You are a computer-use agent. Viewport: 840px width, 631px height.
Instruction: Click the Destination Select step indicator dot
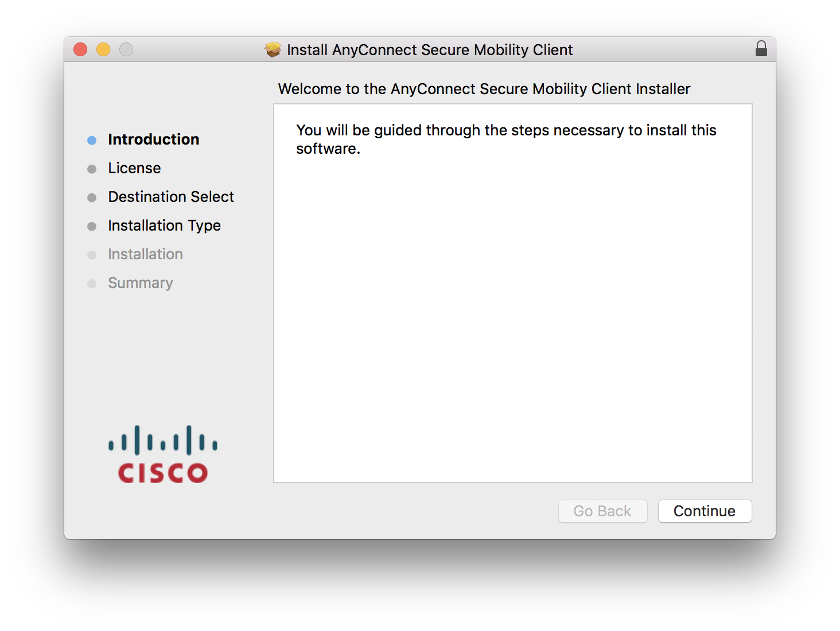pos(92,197)
